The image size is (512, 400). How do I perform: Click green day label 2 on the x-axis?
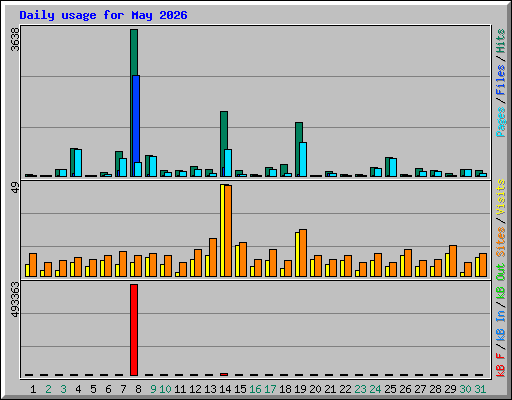pyautogui.click(x=49, y=389)
